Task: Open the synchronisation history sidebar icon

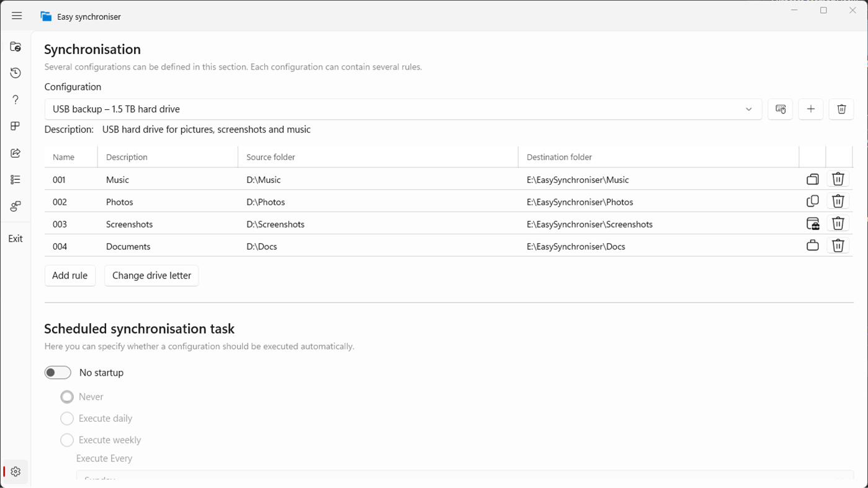Action: (16, 73)
